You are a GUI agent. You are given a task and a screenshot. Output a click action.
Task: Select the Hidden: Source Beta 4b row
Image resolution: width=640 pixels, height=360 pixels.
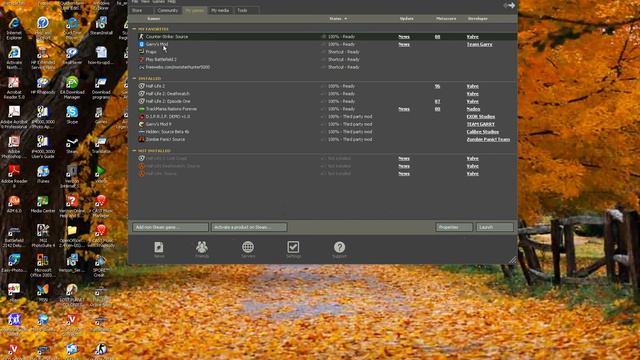click(x=323, y=132)
